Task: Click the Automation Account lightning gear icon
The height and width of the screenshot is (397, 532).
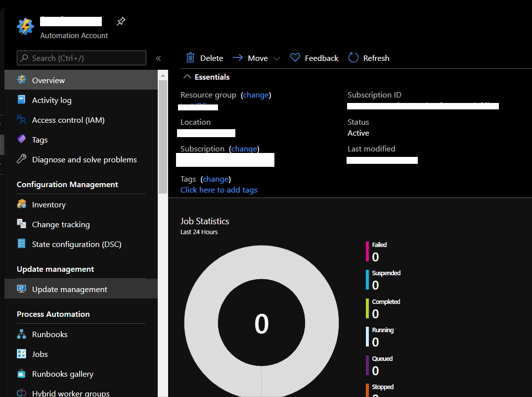Action: click(x=25, y=27)
